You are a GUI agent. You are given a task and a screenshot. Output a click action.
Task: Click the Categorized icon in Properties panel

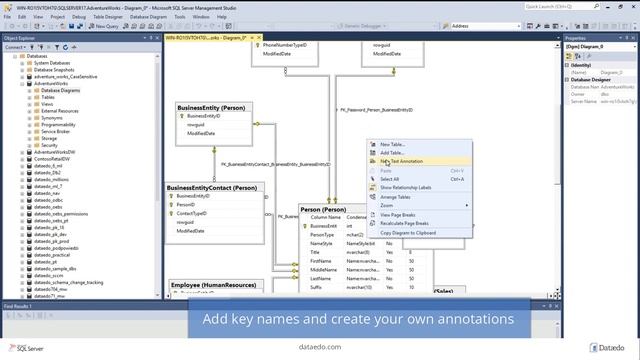click(569, 56)
